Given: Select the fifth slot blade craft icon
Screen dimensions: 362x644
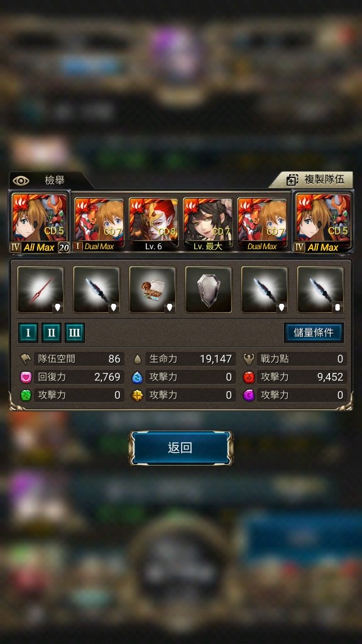Looking at the screenshot, I should [x=265, y=290].
